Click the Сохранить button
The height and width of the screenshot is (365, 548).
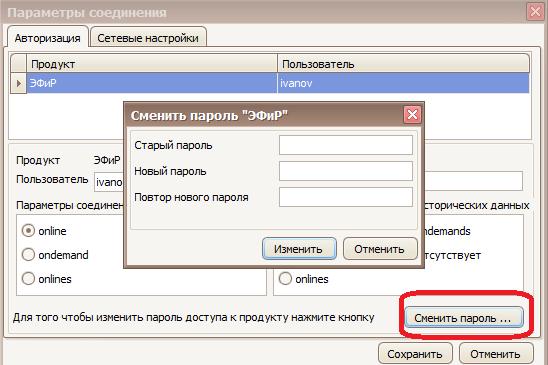point(415,354)
